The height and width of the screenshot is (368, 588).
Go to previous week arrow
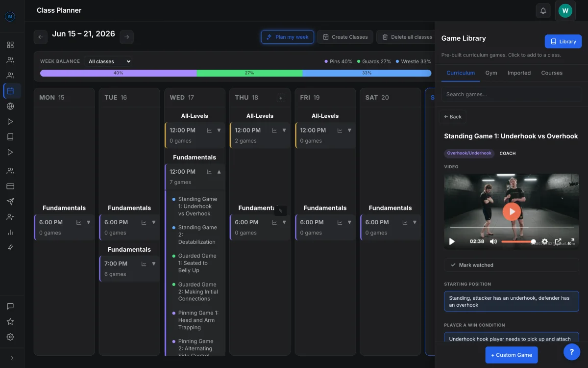coord(41,37)
